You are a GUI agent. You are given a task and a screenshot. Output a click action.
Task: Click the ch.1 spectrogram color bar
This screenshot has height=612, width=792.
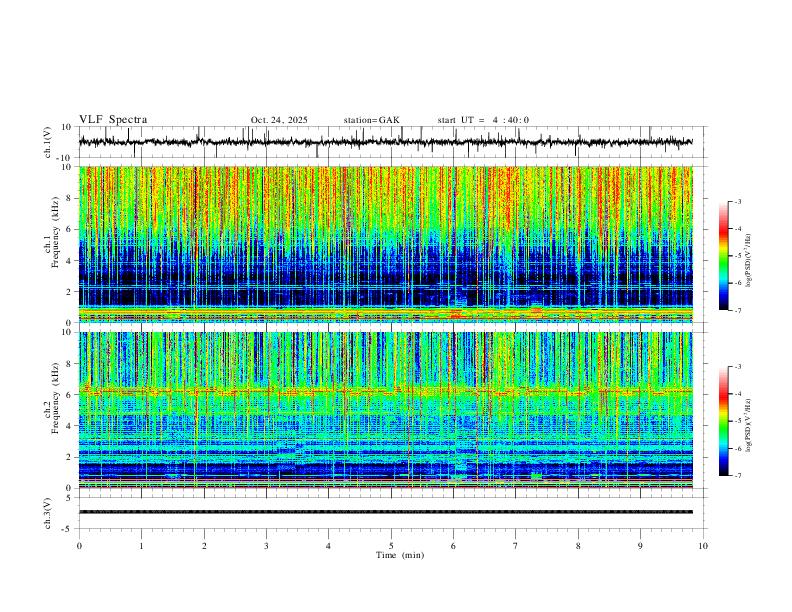[x=723, y=256]
